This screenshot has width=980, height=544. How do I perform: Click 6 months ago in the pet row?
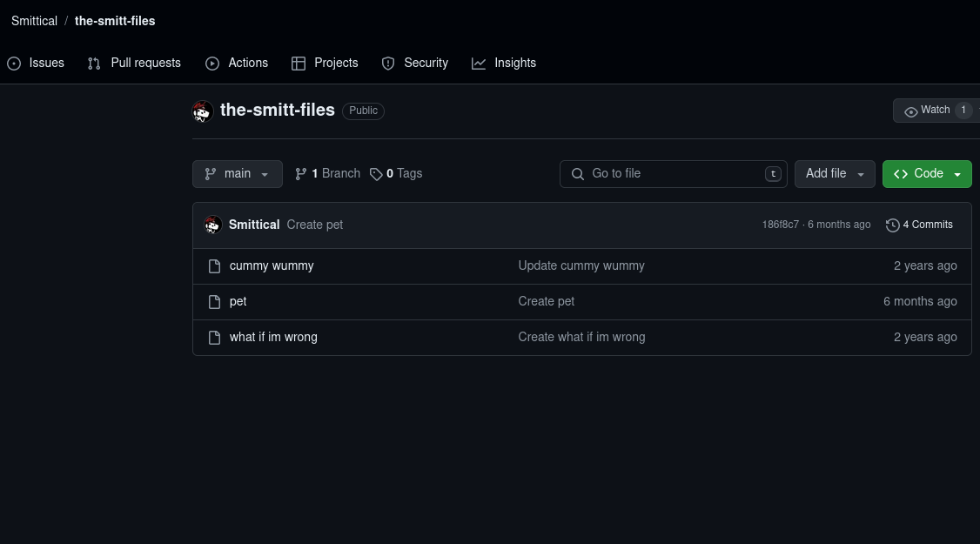[920, 301]
